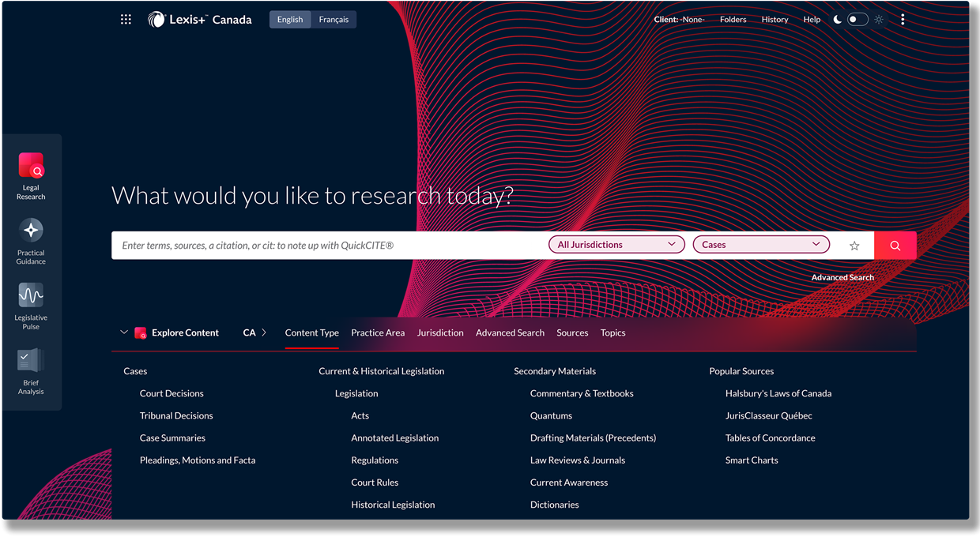Open Court Rules
The height and width of the screenshot is (537, 980).
[x=375, y=482]
